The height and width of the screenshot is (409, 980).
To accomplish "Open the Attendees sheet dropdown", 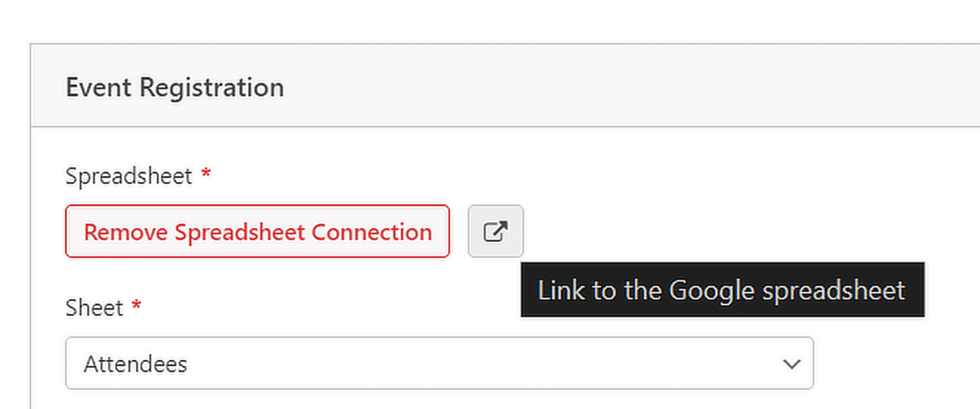I will (439, 363).
